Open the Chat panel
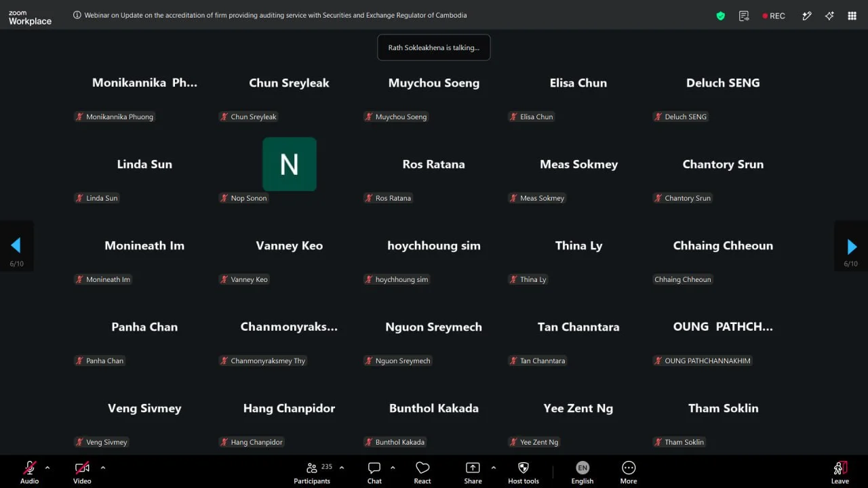The image size is (868, 488). click(374, 472)
